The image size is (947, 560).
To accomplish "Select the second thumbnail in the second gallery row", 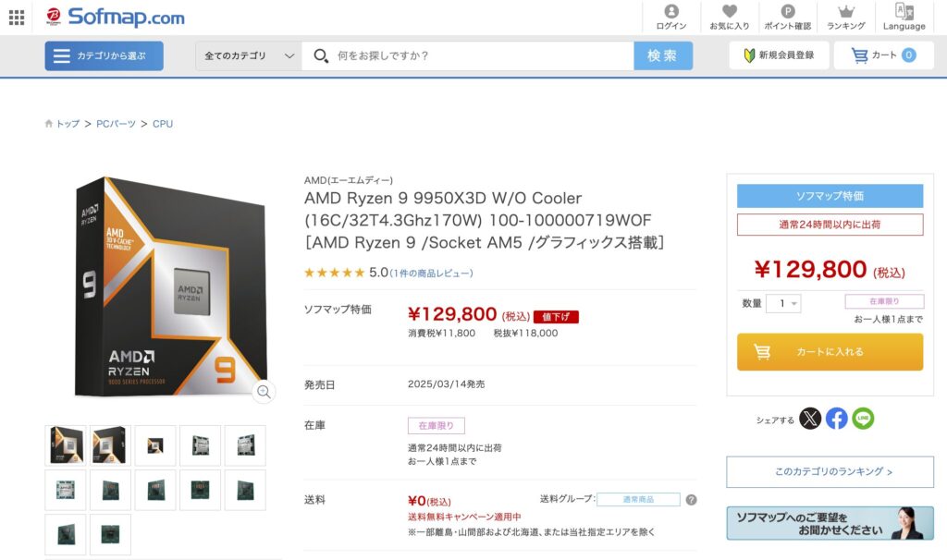I will tap(110, 490).
